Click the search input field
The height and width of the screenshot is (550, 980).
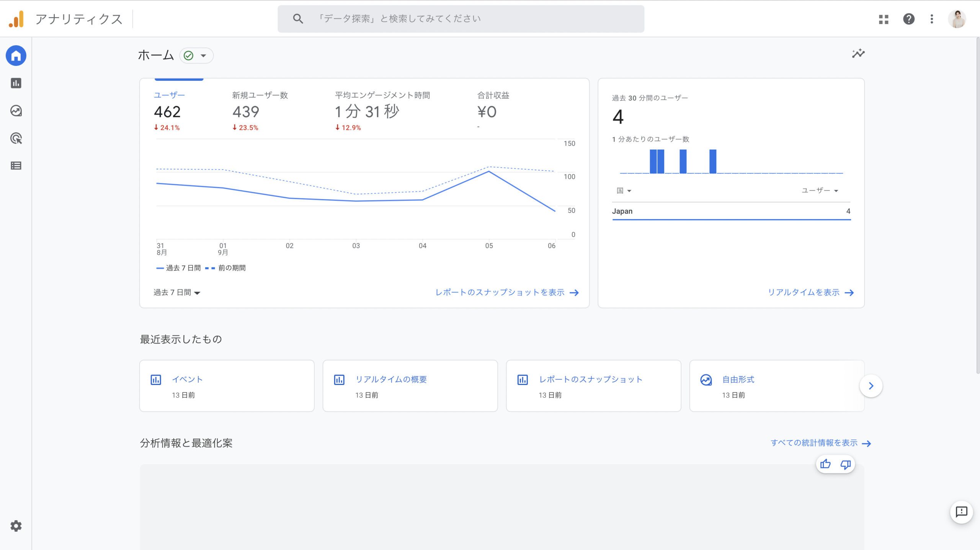[461, 19]
